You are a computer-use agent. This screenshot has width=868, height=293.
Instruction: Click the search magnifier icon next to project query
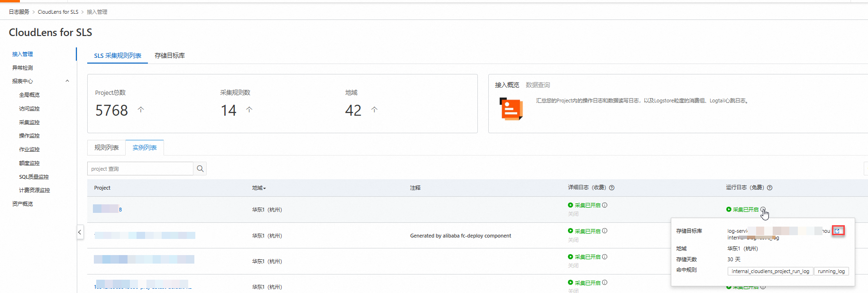200,169
